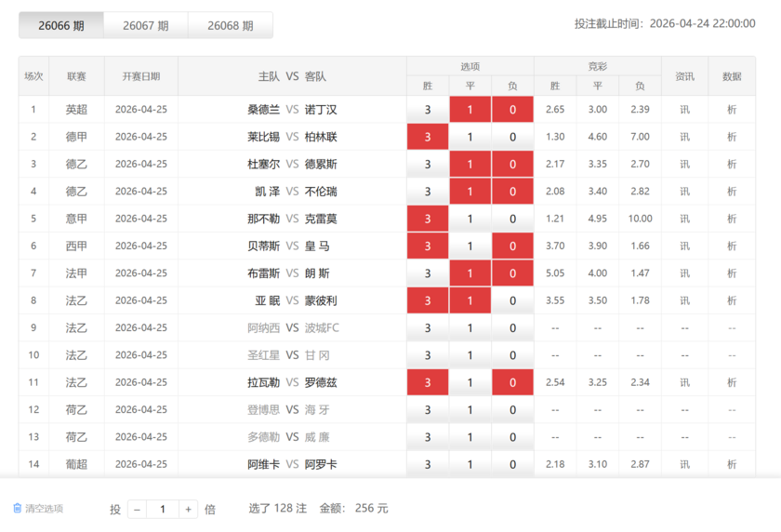The image size is (781, 532).
Task: Deselect 负 (0) for 拉瓦勒 VS 罗德兹
Action: click(512, 382)
